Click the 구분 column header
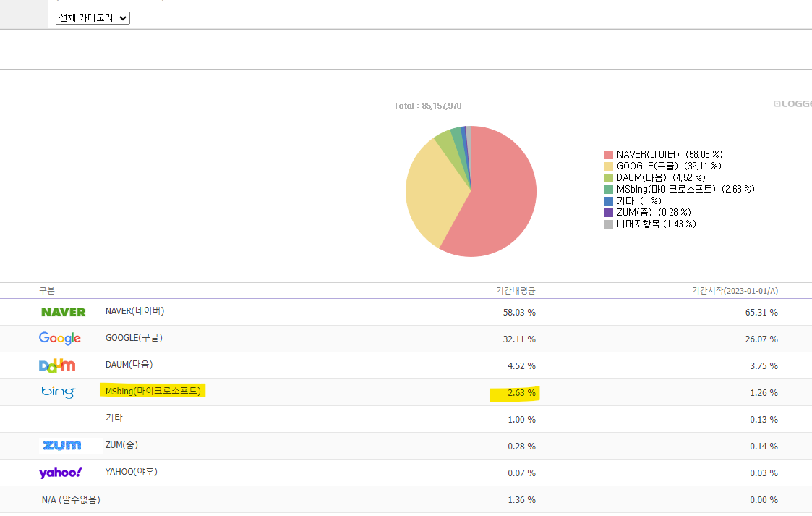This screenshot has width=812, height=516. 47,291
